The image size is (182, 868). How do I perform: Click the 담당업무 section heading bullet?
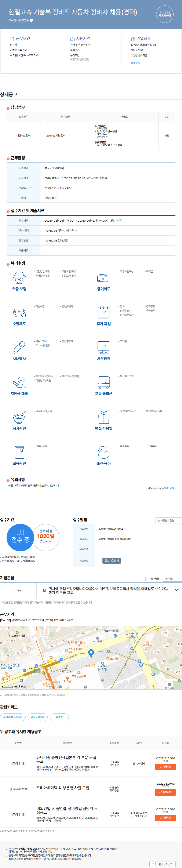click(8, 108)
